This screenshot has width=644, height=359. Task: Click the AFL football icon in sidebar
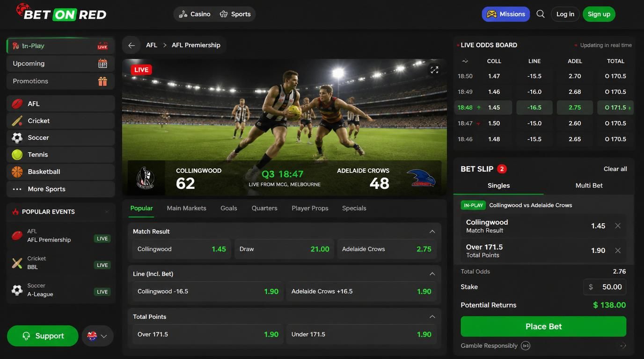(x=17, y=104)
